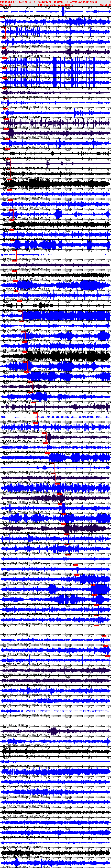Image resolution: width=111 pixels, height=868 pixels.
Task: Click the RMS noise scaling note
Action: coord(55,5)
